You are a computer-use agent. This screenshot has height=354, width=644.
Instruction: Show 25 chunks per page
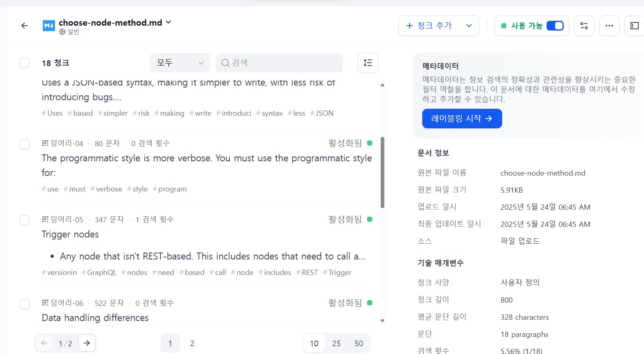click(336, 343)
